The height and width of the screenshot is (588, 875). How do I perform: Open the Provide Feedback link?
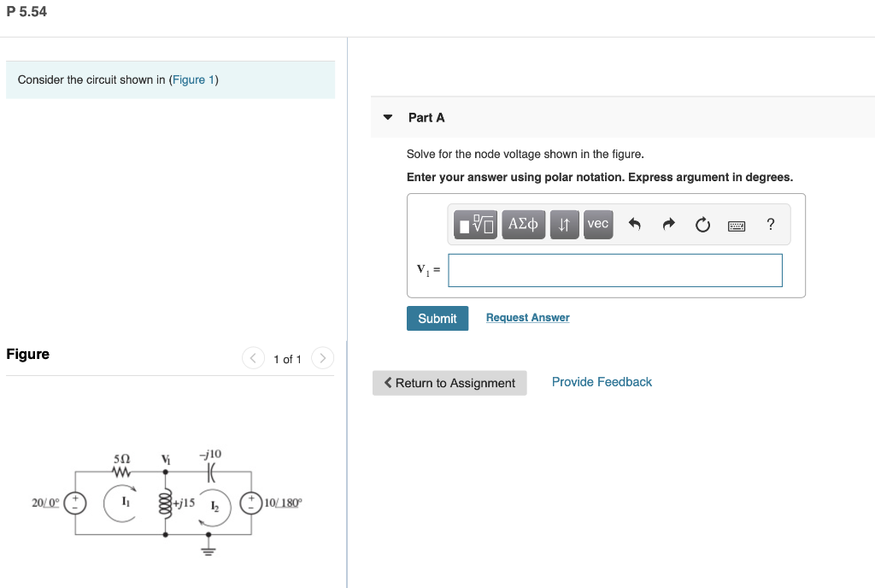(x=602, y=382)
